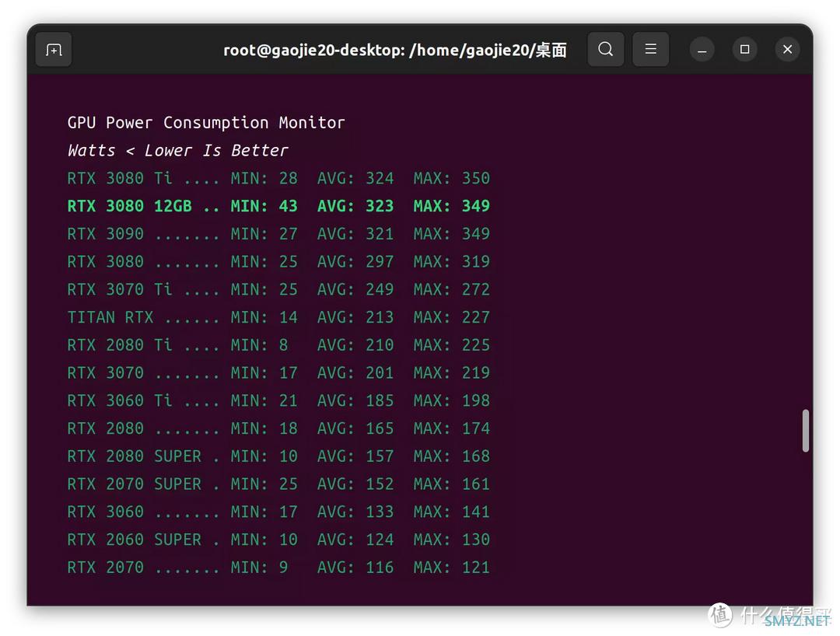This screenshot has width=840, height=636.
Task: Select the RTX 3070 row with AVG 201
Action: click(278, 373)
